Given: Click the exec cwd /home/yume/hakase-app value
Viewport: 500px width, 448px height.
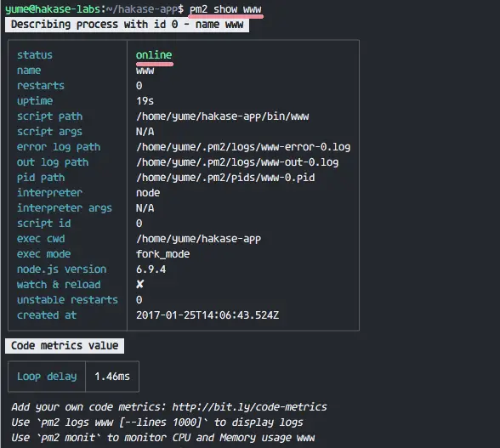Looking at the screenshot, I should (198, 239).
